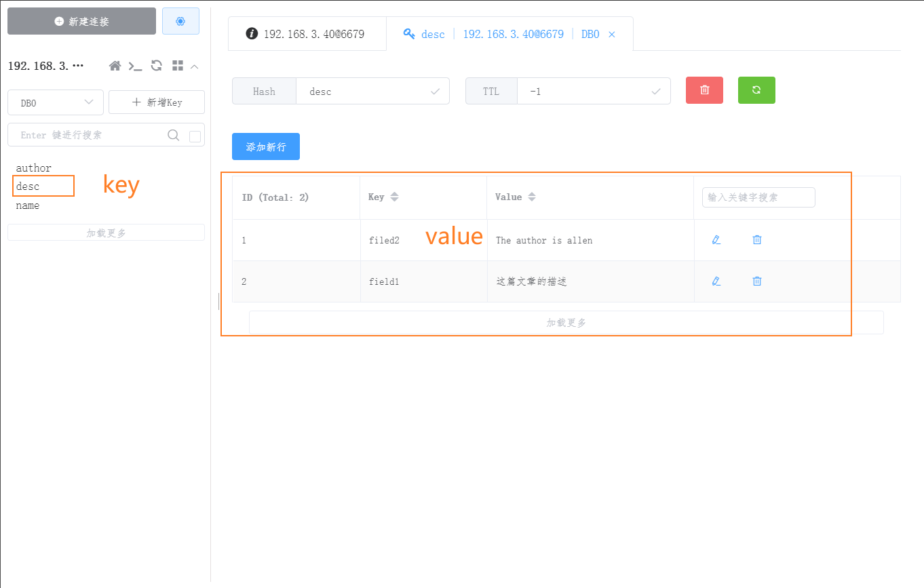Collapse the connection toolbar with the chevron
Screen dimensions: 924x588
pyautogui.click(x=195, y=66)
